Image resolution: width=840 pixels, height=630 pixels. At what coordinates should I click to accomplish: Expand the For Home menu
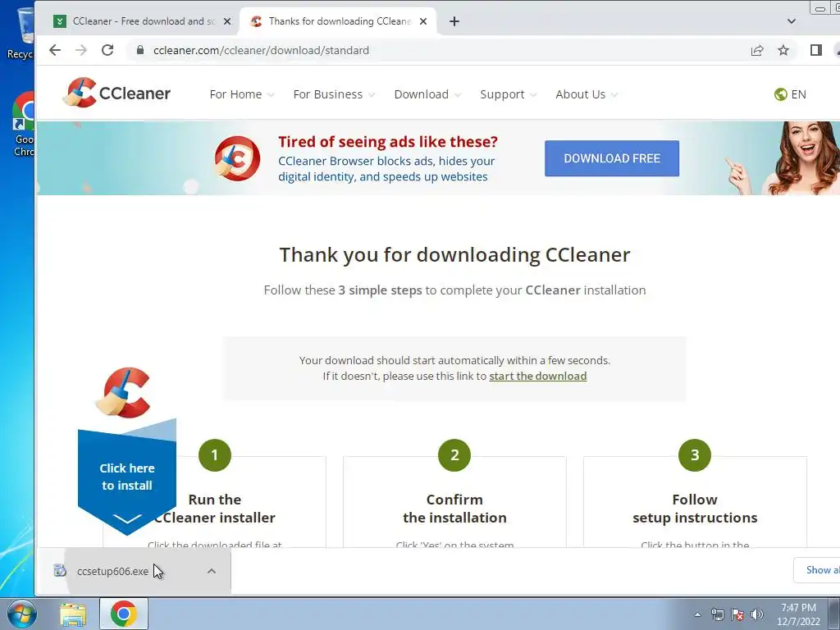click(x=242, y=94)
